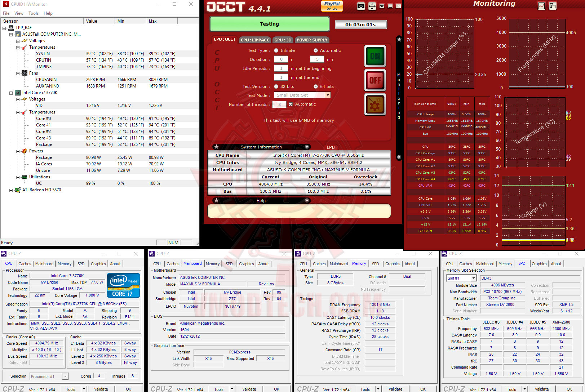Click the thermometer icon under ASUSTeK node

(25, 47)
